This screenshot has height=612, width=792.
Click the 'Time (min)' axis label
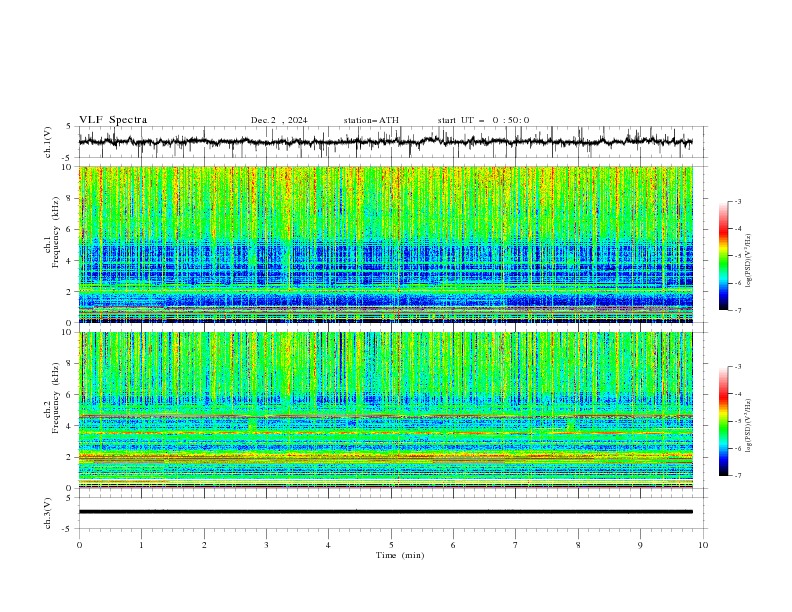point(400,555)
